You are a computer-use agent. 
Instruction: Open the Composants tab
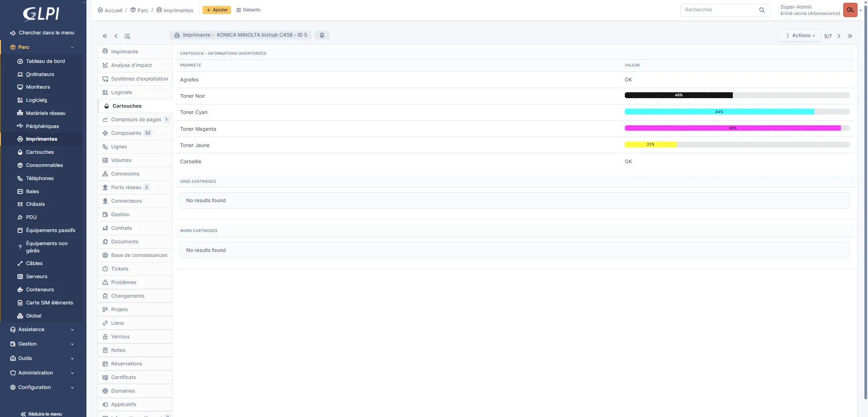(x=126, y=133)
